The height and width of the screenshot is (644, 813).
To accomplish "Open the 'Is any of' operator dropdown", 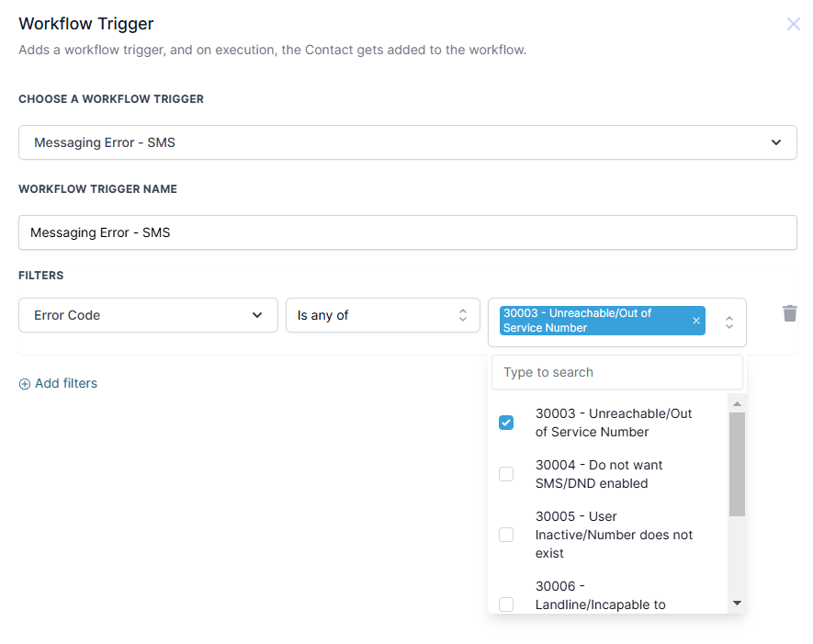I will click(x=382, y=315).
